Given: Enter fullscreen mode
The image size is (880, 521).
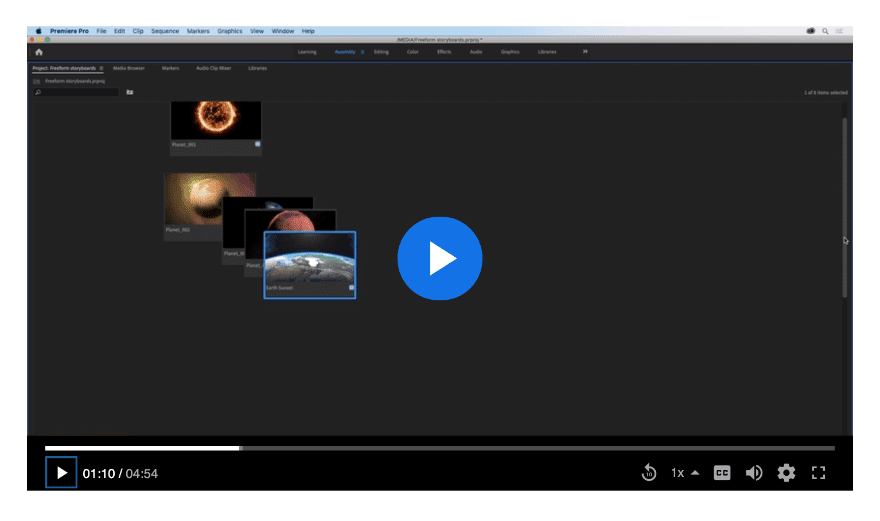Looking at the screenshot, I should click(x=818, y=473).
